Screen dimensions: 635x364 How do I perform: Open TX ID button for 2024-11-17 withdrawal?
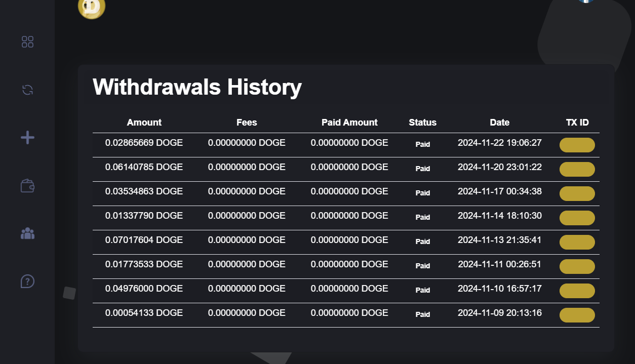coord(577,193)
